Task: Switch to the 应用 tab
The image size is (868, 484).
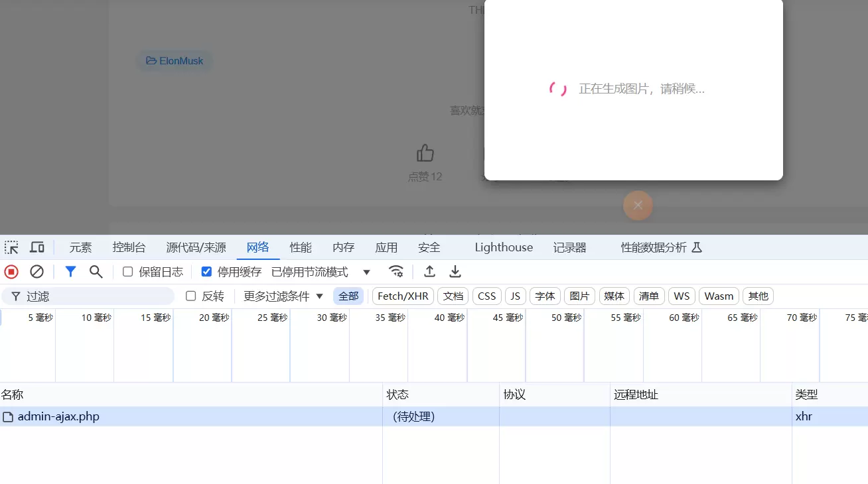Action: (386, 247)
